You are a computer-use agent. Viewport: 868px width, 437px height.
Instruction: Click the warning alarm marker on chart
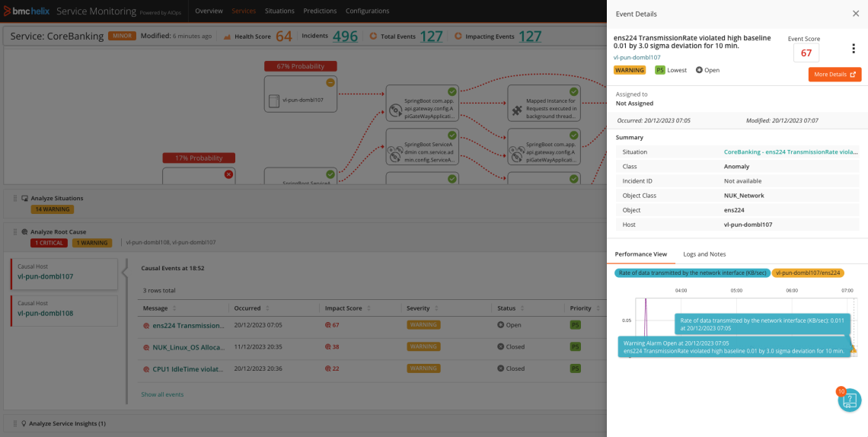(x=853, y=349)
